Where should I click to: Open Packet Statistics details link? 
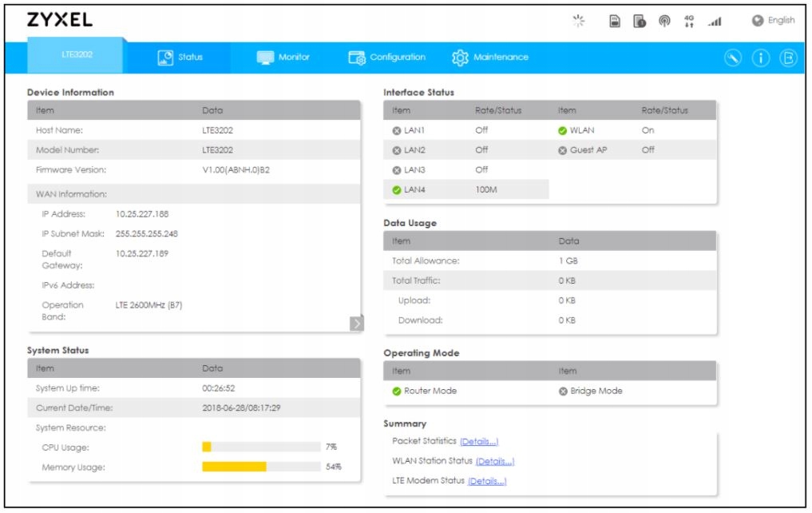click(x=479, y=441)
